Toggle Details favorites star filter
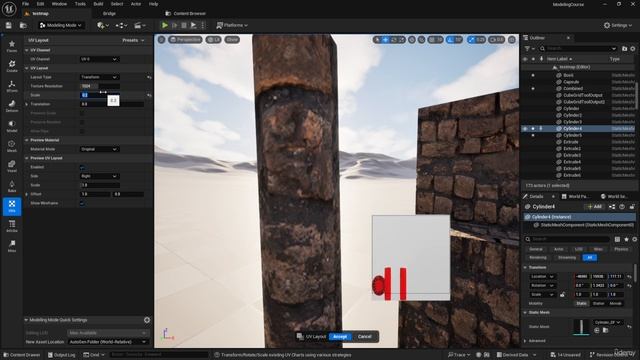Image resolution: width=640 pixels, height=360 pixels. point(626,239)
